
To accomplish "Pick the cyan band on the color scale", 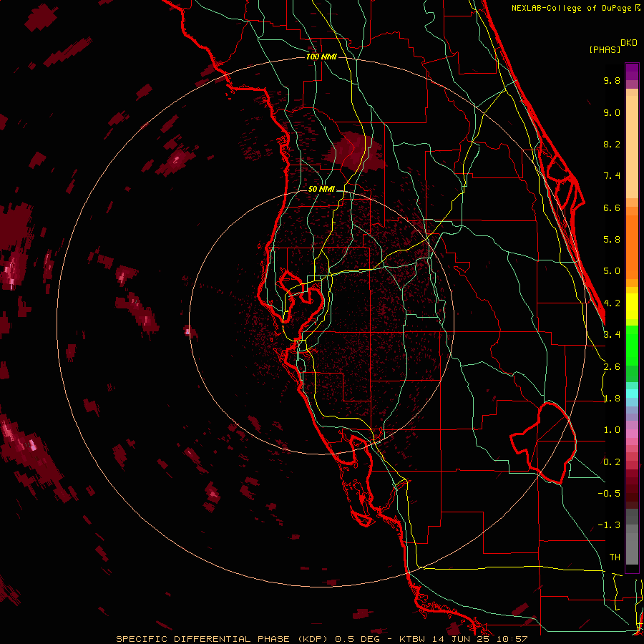I will 632,393.
